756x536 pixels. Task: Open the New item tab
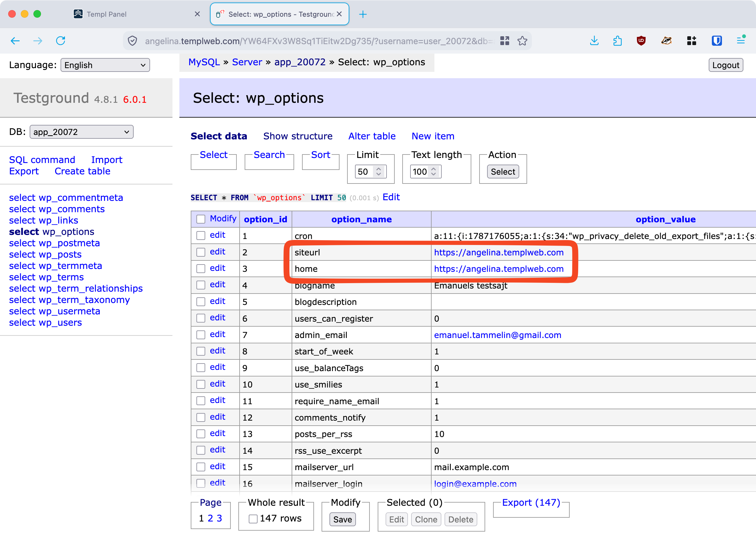click(433, 136)
